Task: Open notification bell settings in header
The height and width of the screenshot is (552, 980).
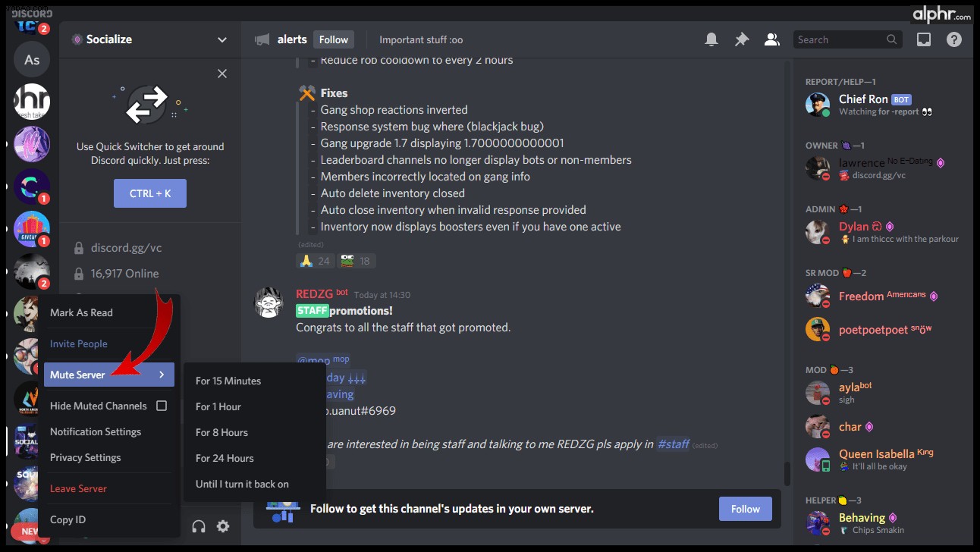Action: (711, 39)
